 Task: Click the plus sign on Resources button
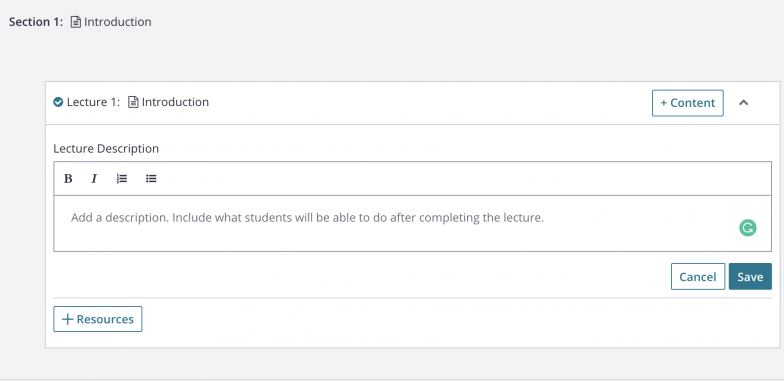point(67,319)
